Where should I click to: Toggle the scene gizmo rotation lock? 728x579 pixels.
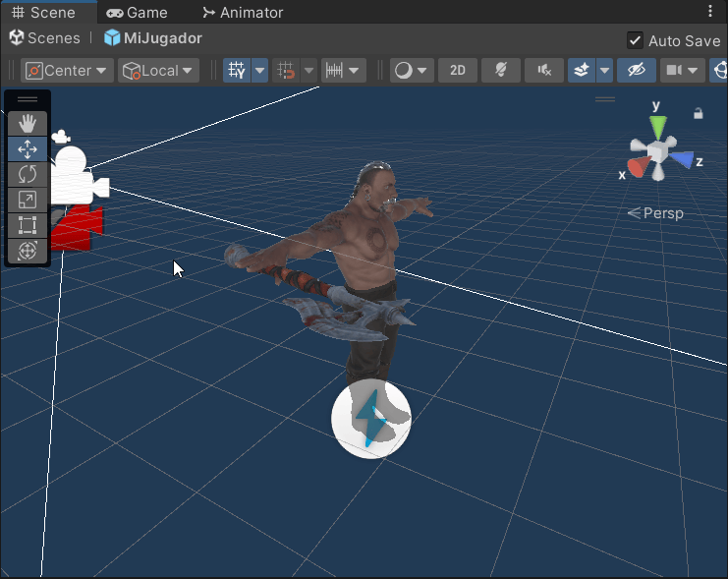(698, 113)
